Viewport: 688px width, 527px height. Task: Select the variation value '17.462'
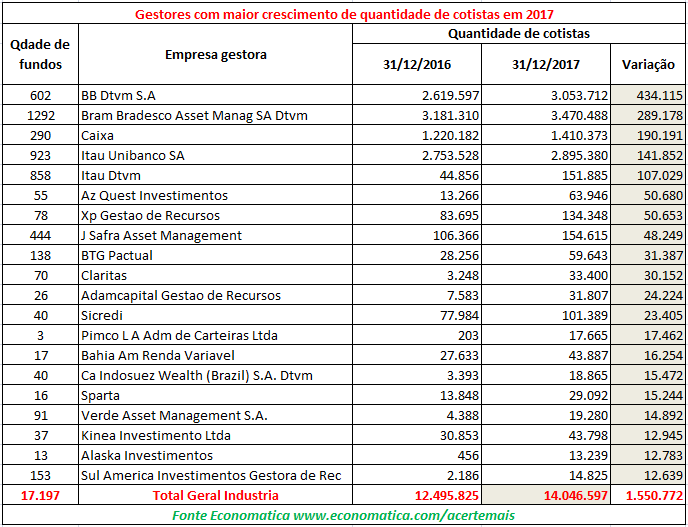pyautogui.click(x=648, y=335)
